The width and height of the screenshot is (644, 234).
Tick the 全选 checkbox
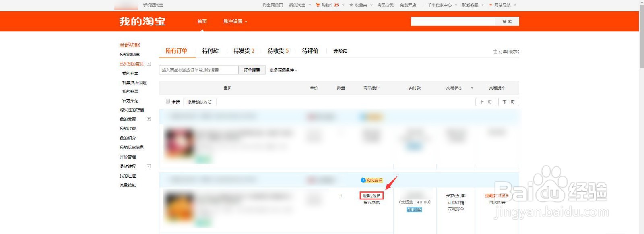(x=168, y=101)
